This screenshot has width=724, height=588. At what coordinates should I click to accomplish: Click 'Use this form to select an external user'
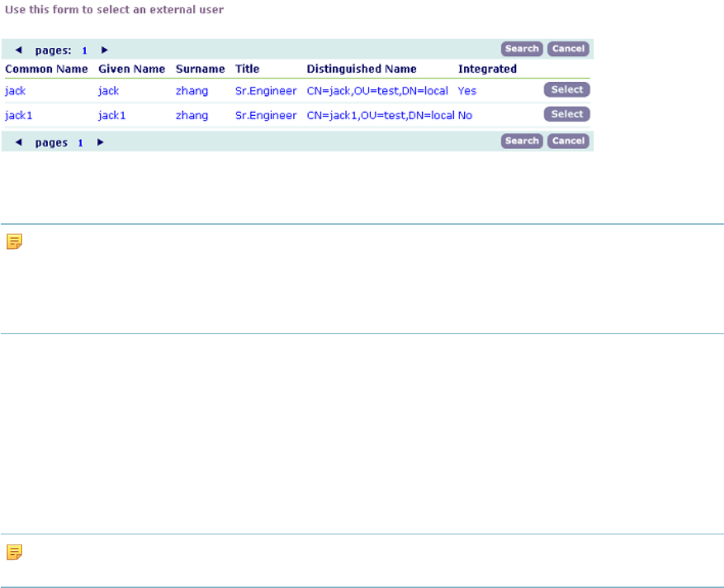tap(114, 9)
